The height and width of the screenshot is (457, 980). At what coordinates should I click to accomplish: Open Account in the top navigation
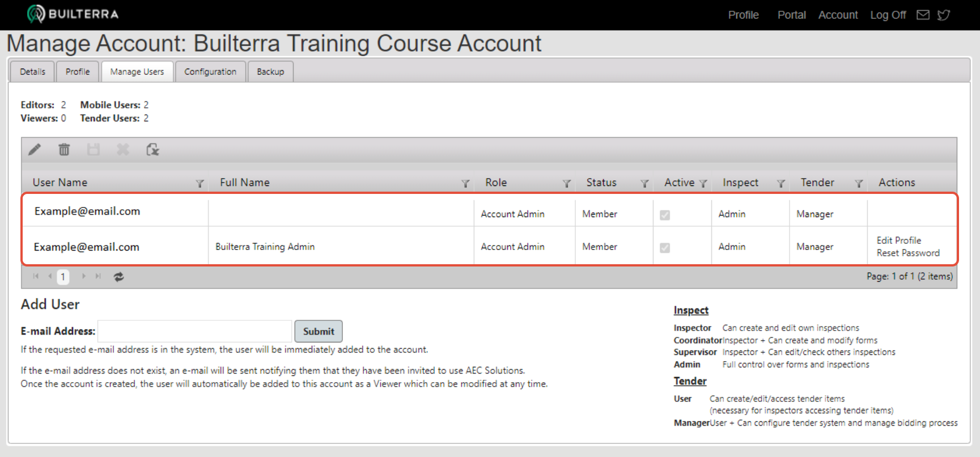(838, 15)
